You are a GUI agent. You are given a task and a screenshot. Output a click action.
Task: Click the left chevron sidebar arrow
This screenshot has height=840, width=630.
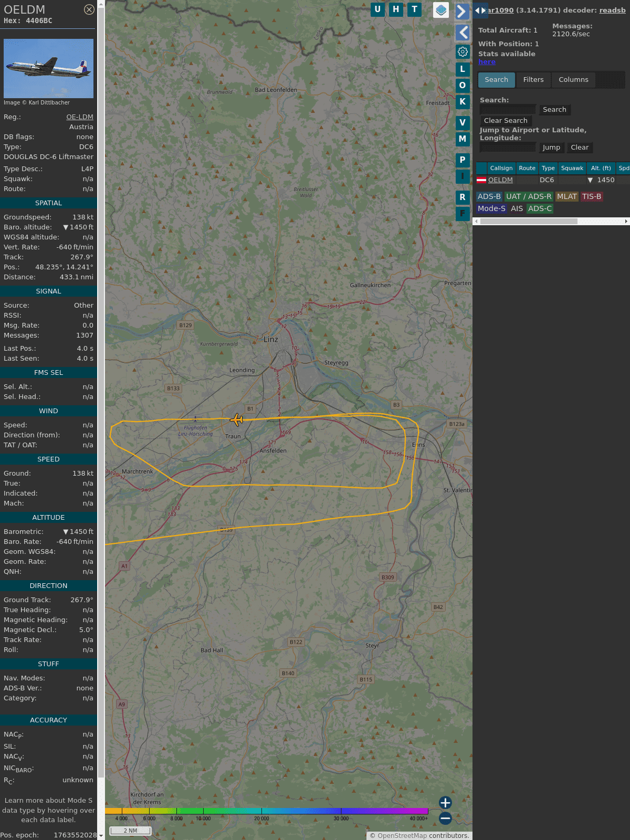pyautogui.click(x=462, y=33)
